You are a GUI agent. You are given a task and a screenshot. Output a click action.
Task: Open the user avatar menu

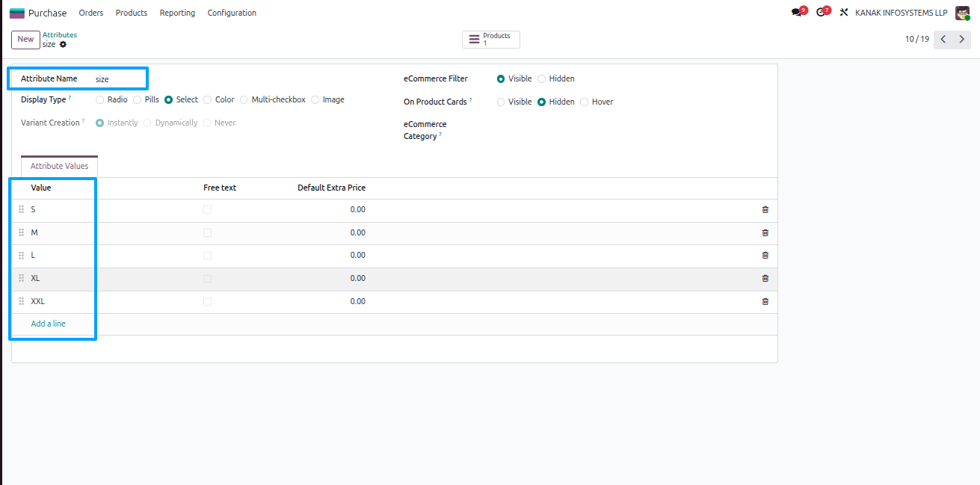tap(962, 13)
